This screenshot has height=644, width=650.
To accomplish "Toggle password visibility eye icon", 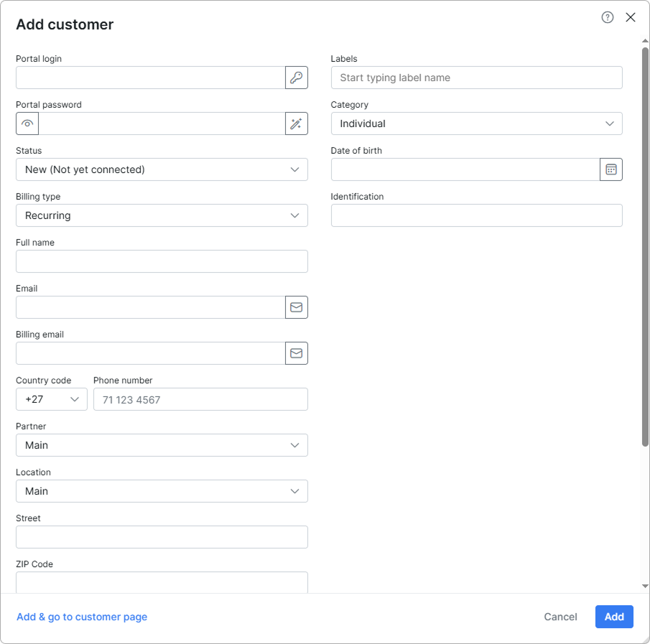I will point(27,123).
